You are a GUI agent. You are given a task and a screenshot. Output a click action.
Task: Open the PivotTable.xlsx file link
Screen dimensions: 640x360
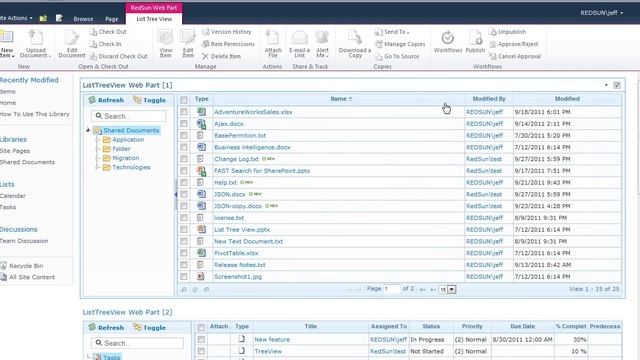coord(236,253)
